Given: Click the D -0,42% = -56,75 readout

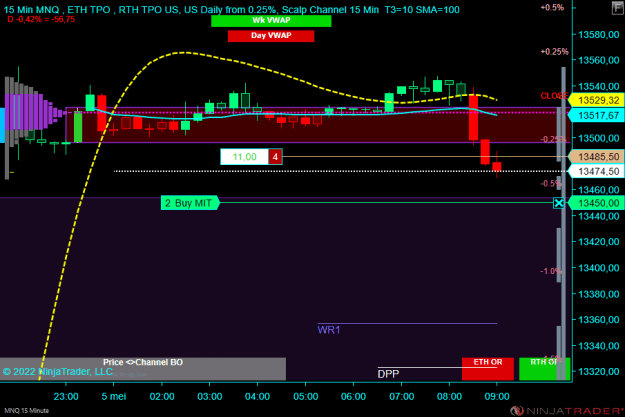Looking at the screenshot, I should click(41, 19).
